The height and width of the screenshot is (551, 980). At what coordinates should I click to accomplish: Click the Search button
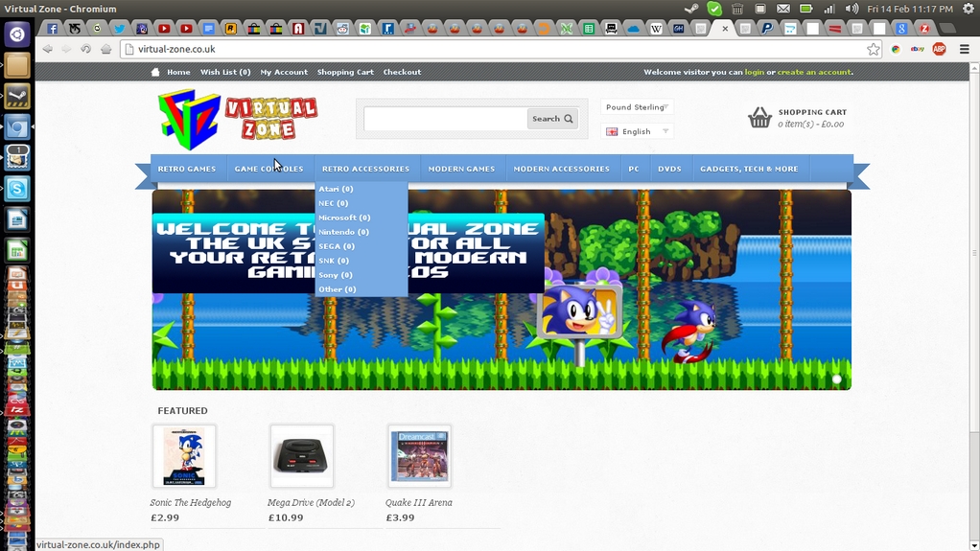pos(552,119)
